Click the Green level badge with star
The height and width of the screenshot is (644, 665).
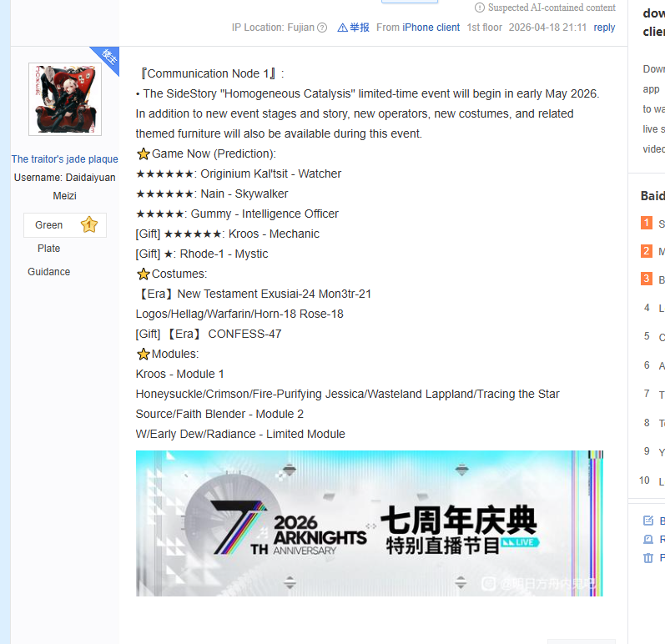65,225
